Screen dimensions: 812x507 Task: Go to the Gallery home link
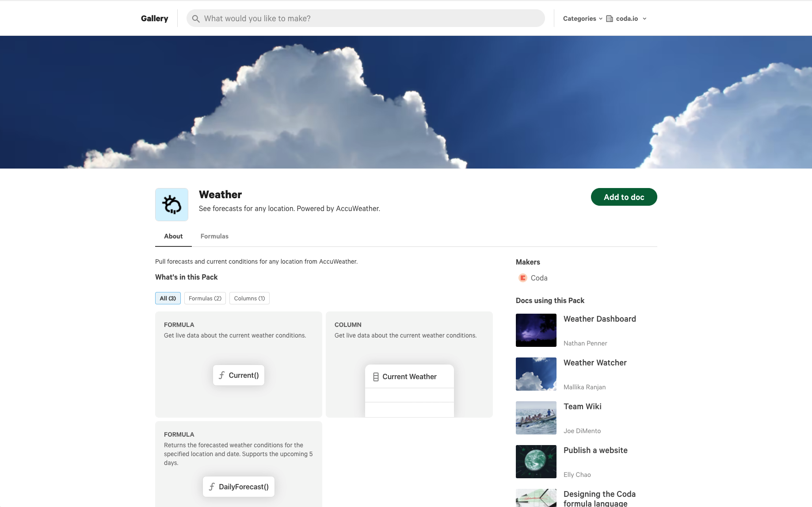pos(155,19)
